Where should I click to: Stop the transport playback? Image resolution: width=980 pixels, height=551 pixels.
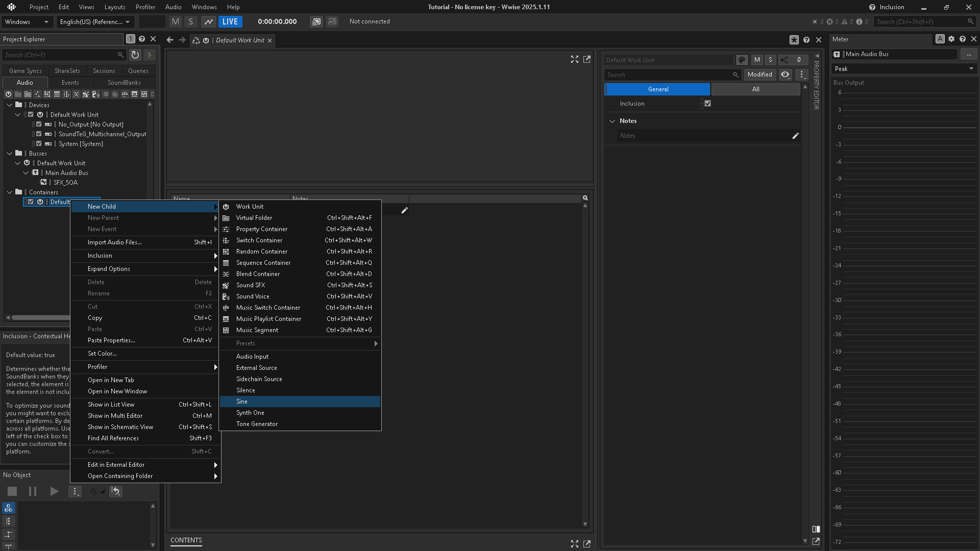[x=12, y=491]
